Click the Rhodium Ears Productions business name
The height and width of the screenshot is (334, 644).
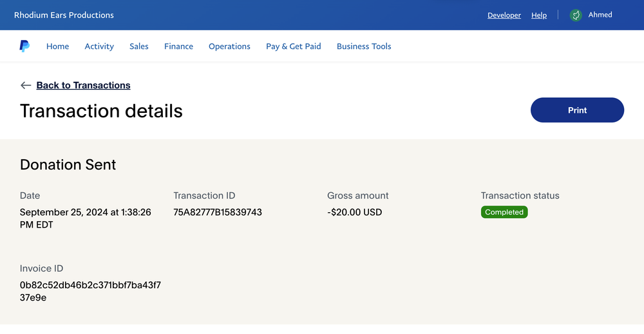click(64, 15)
